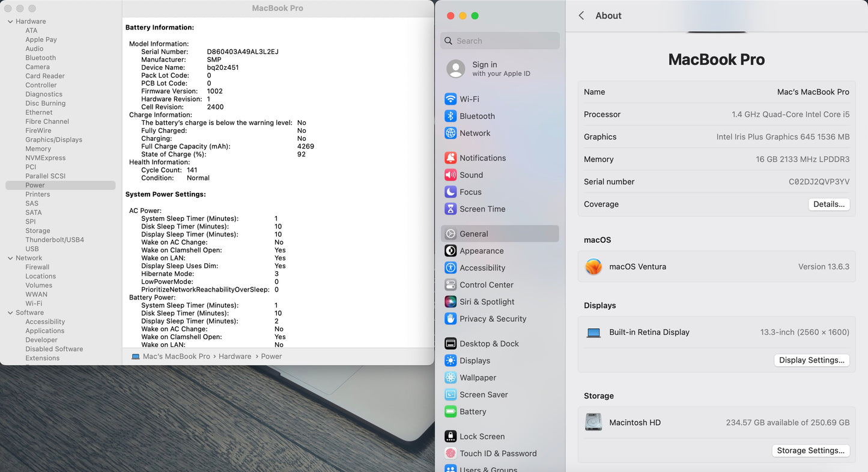Click the Storage Settings button
This screenshot has height=472, width=868.
click(810, 450)
